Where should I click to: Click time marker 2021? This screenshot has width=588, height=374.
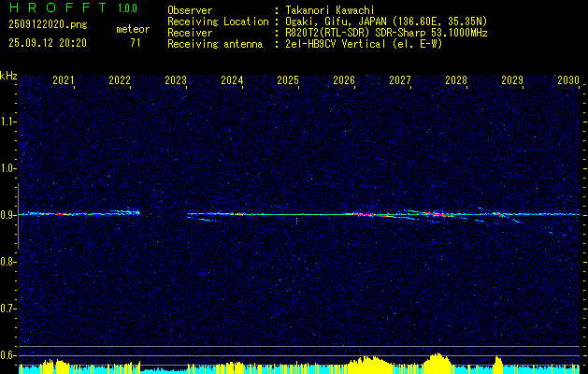[x=64, y=79]
